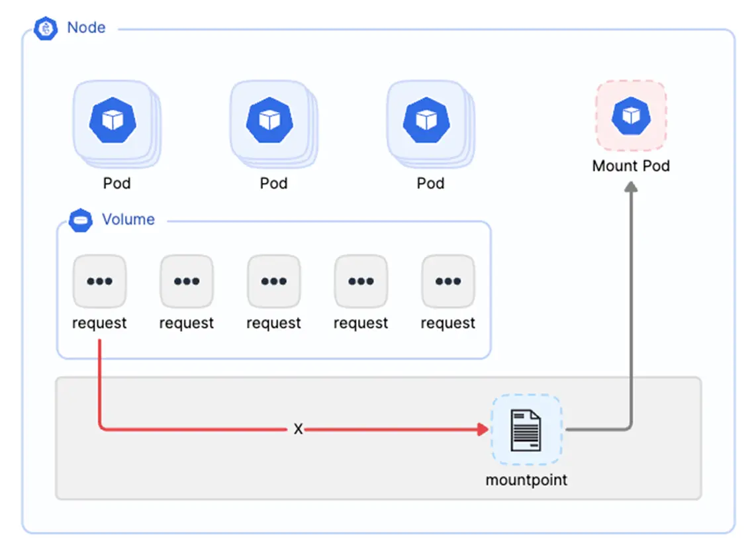The width and height of the screenshot is (756, 555).
Task: Select the second request icon
Action: tap(187, 281)
